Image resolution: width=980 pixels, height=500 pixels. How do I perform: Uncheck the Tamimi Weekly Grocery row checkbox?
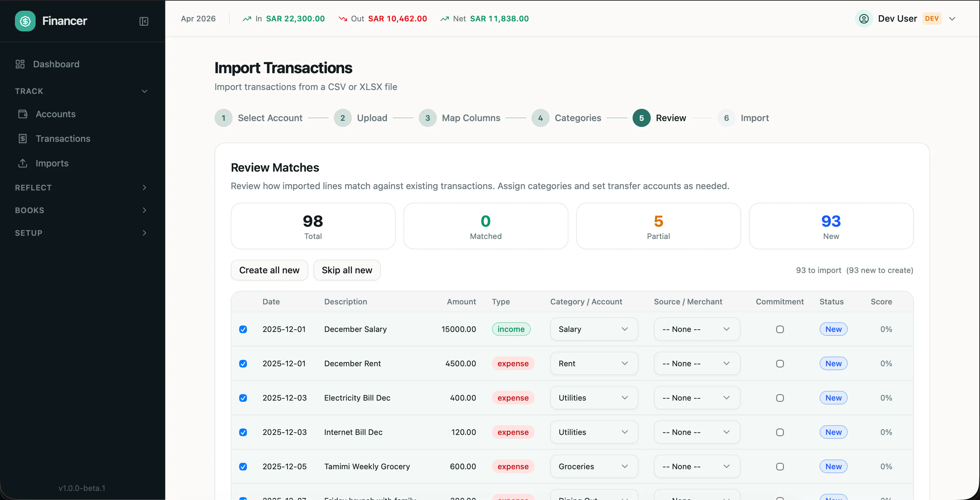click(243, 467)
